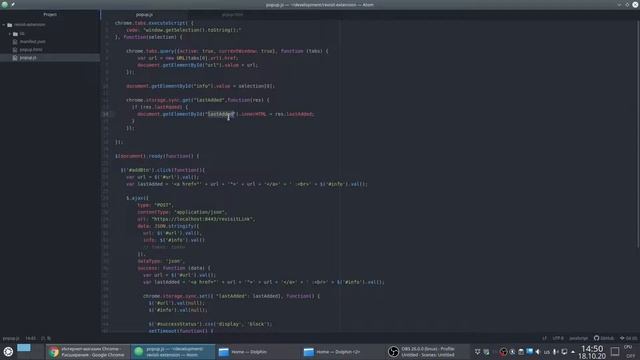Collapse the root project folder arrow

coord(4,25)
